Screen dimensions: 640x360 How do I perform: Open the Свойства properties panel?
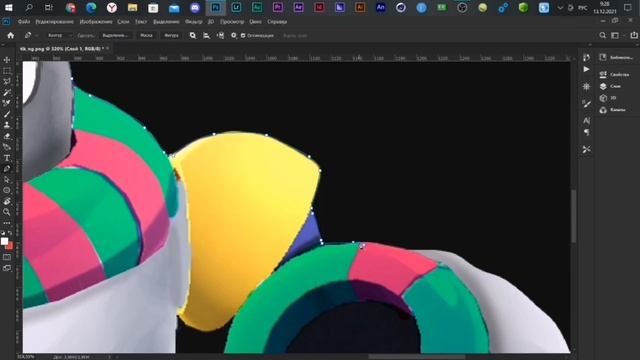(615, 74)
